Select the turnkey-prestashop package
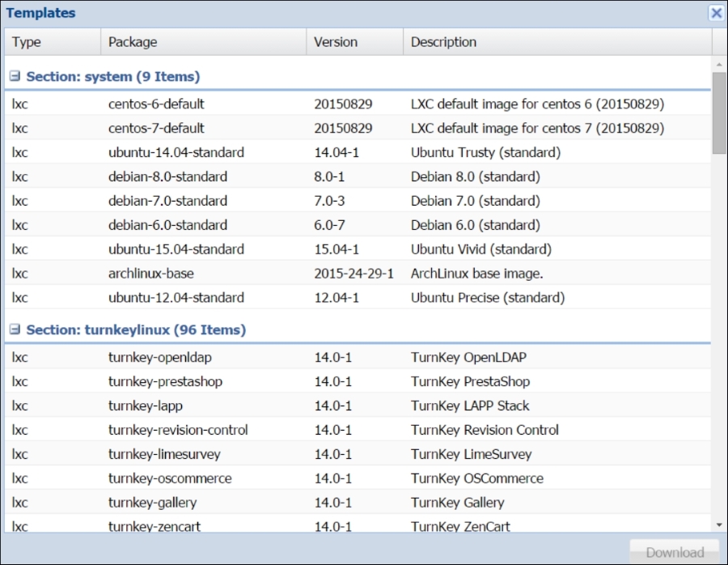This screenshot has width=728, height=565. click(x=165, y=381)
